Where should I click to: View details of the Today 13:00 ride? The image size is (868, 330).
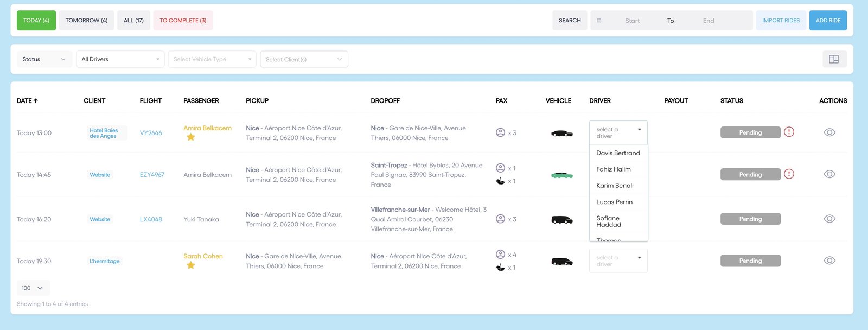[x=829, y=132]
